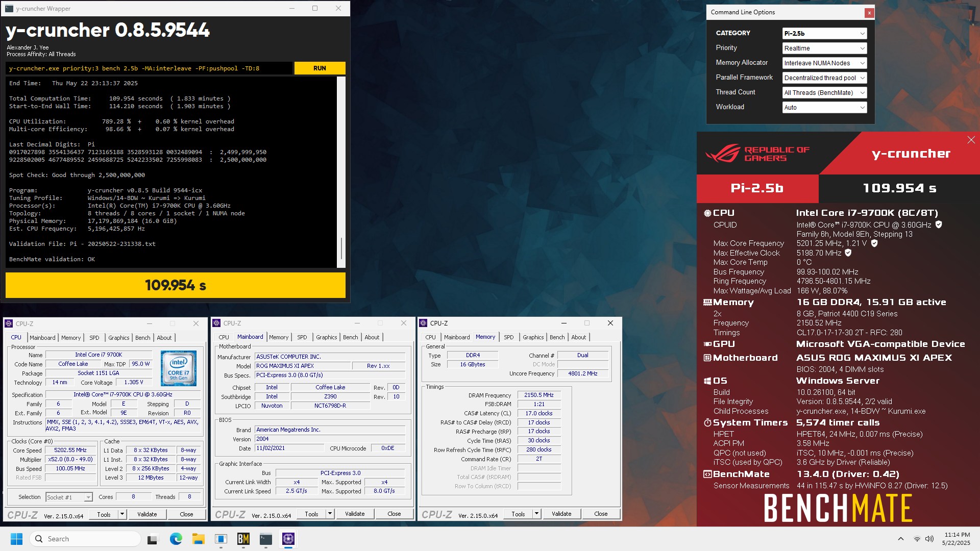The image size is (980, 551).
Task: Expand Tools arrow in first CPU-Z window
Action: pos(122,514)
